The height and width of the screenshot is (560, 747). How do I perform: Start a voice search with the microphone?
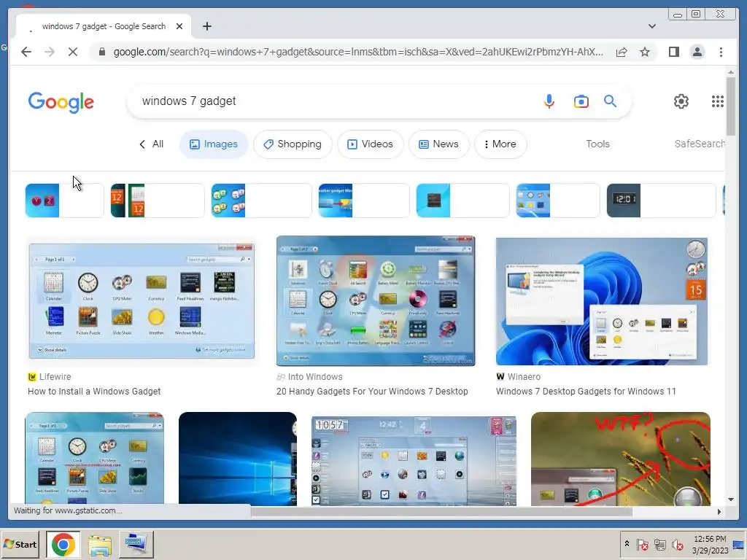(x=549, y=101)
